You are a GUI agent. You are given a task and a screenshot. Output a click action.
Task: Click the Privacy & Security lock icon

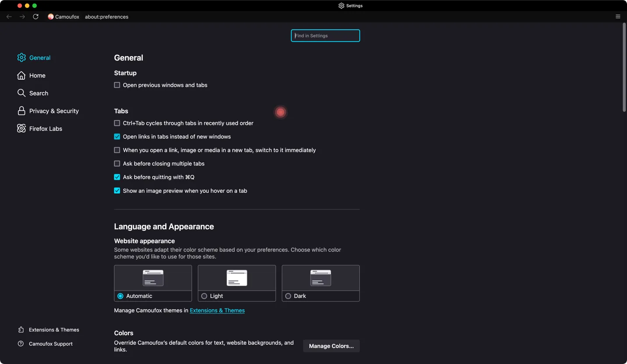(21, 111)
